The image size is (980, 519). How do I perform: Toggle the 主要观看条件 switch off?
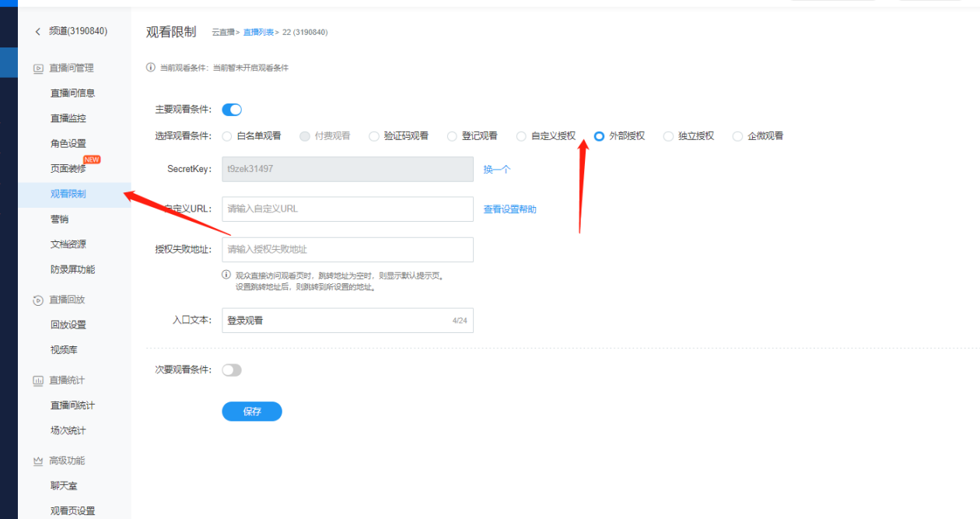pyautogui.click(x=232, y=110)
